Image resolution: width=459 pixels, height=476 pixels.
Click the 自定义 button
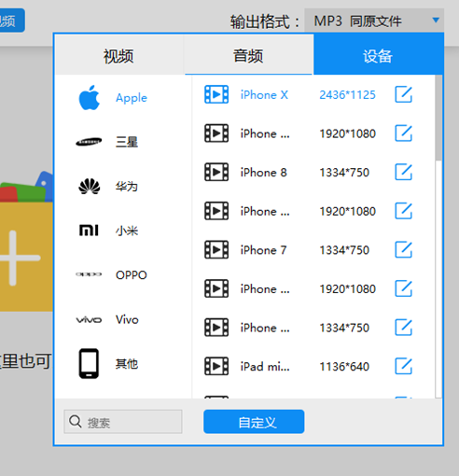[254, 422]
